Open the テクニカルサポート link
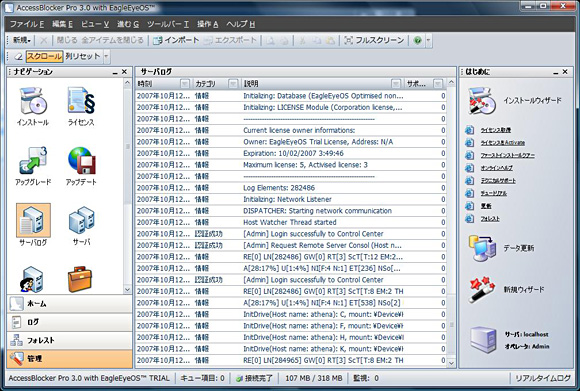The width and height of the screenshot is (580, 391). click(x=498, y=181)
